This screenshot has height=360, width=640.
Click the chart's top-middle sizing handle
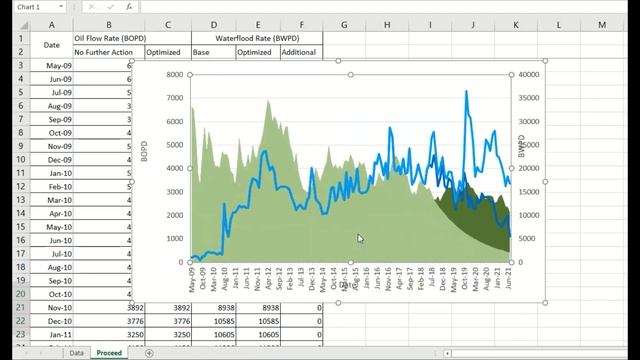338,61
